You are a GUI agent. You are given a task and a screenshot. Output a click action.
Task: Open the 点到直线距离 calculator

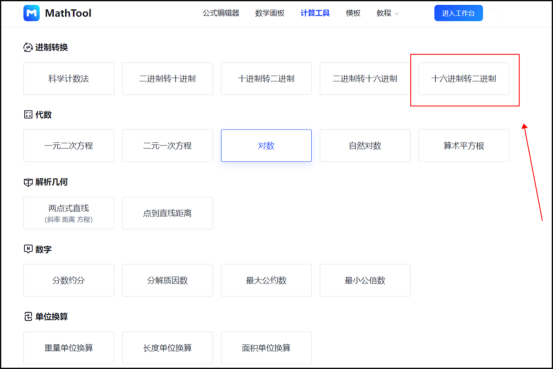tap(167, 213)
